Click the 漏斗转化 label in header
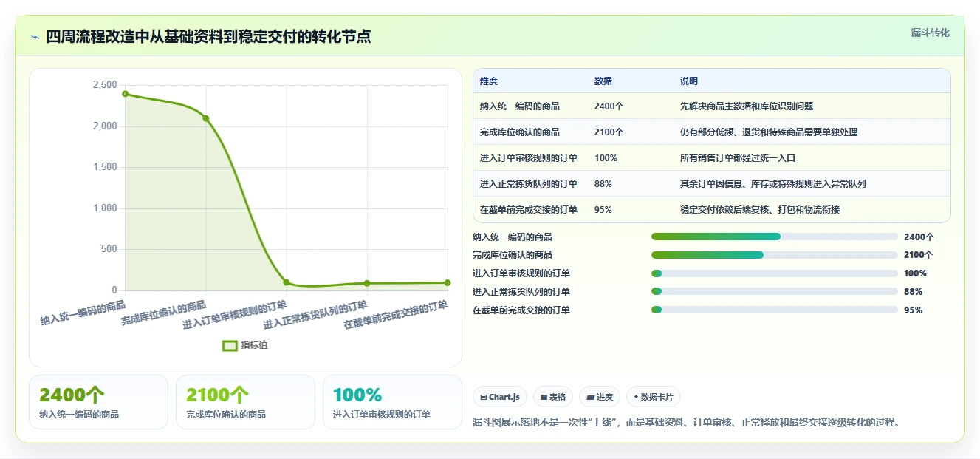Screen dimensions: 980x459 [930, 33]
